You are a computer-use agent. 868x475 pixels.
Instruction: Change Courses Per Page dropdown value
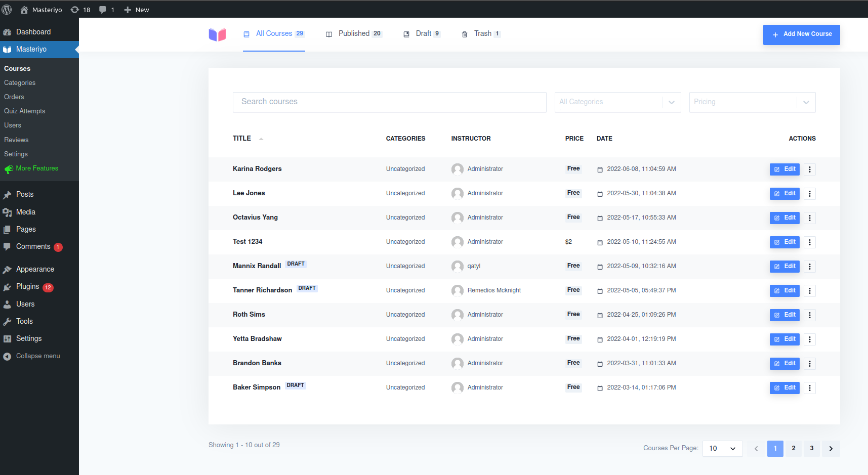click(722, 449)
